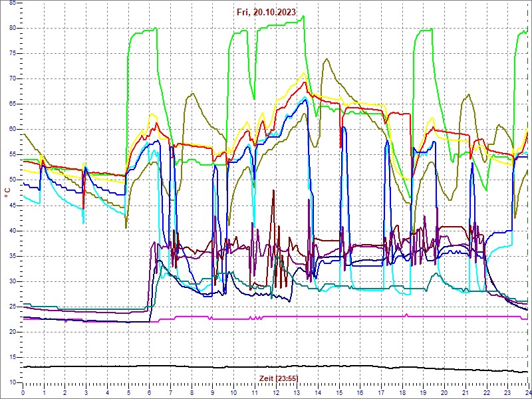
Task: Click 65 on the temperature axis
Action: pos(13,104)
